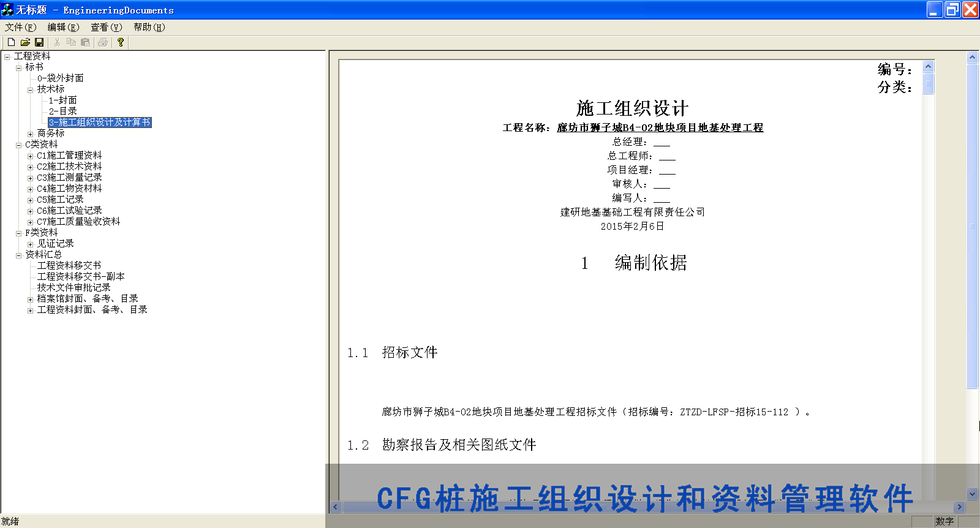Click the 建研地基基础工程有限责任公司 company line
Viewport: 980px width, 528px height.
pyautogui.click(x=632, y=212)
